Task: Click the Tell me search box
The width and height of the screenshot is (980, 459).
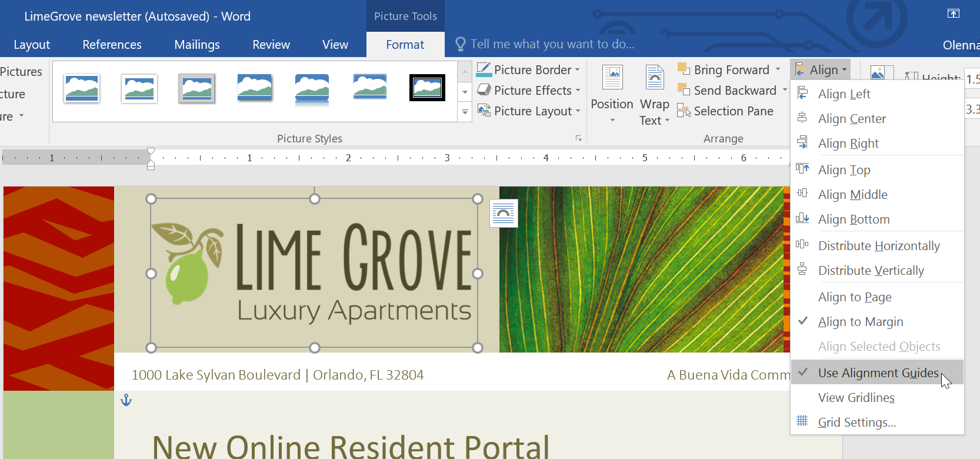Action: point(552,44)
